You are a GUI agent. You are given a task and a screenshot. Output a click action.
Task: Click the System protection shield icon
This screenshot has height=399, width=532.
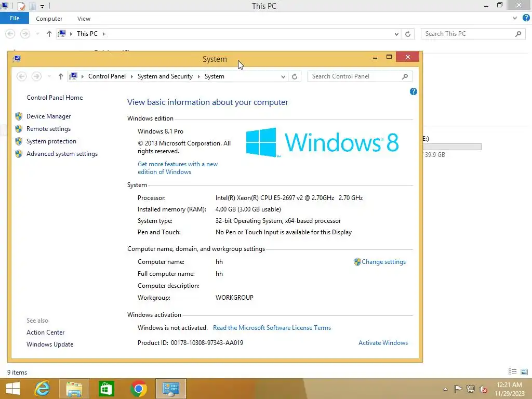(x=19, y=141)
